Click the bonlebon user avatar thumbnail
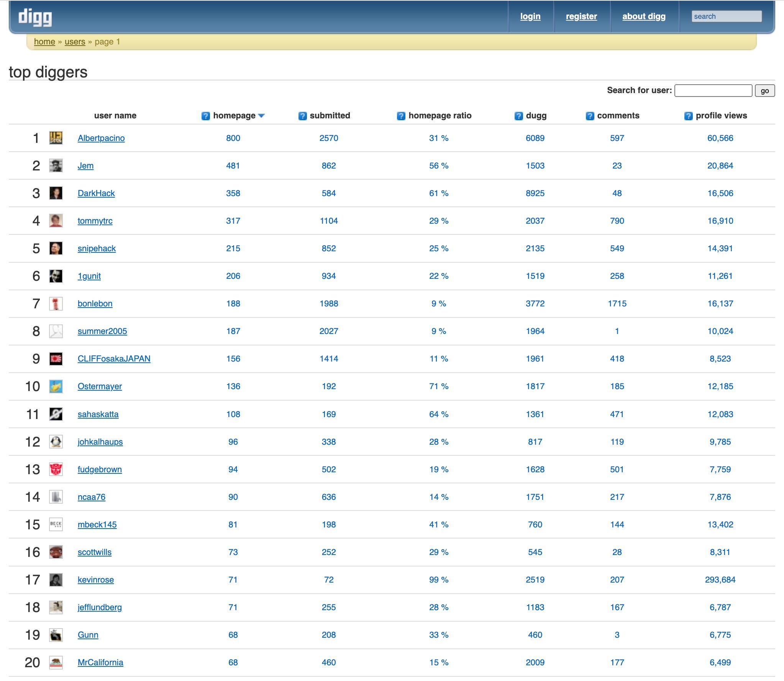784x681 pixels. (x=56, y=303)
